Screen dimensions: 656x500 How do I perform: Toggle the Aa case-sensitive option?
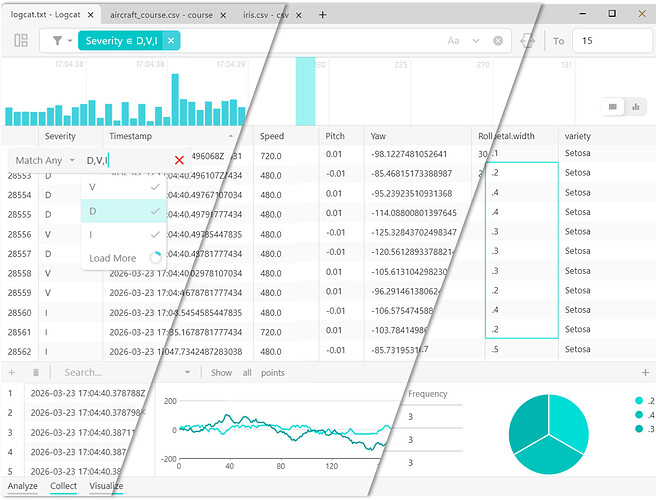pyautogui.click(x=454, y=41)
